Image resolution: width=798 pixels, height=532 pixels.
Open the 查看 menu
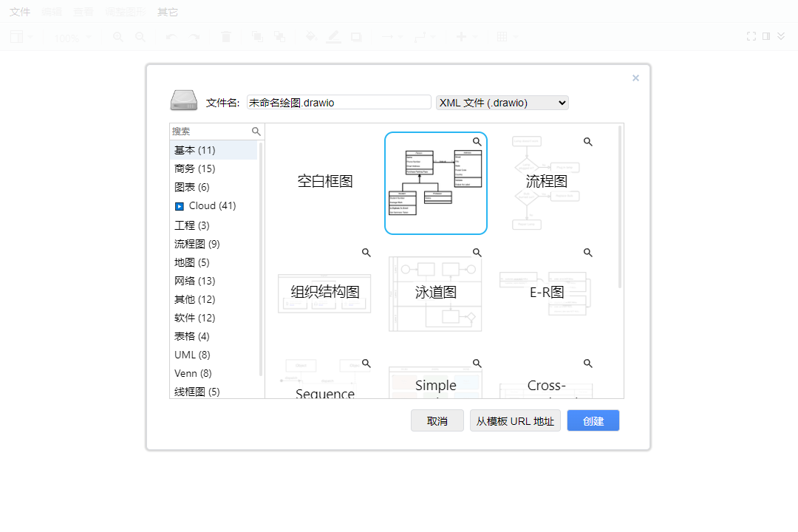(83, 12)
